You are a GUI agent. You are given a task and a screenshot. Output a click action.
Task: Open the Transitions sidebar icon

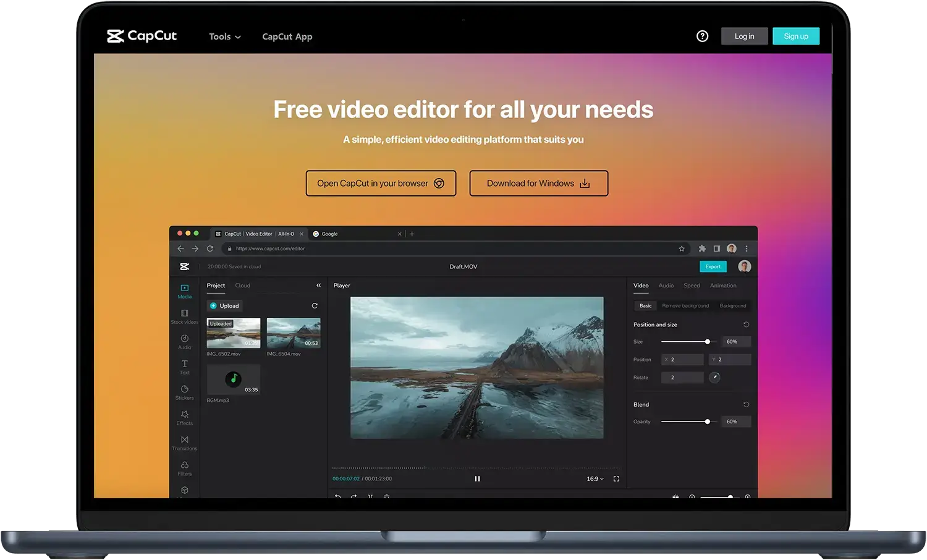click(x=185, y=443)
